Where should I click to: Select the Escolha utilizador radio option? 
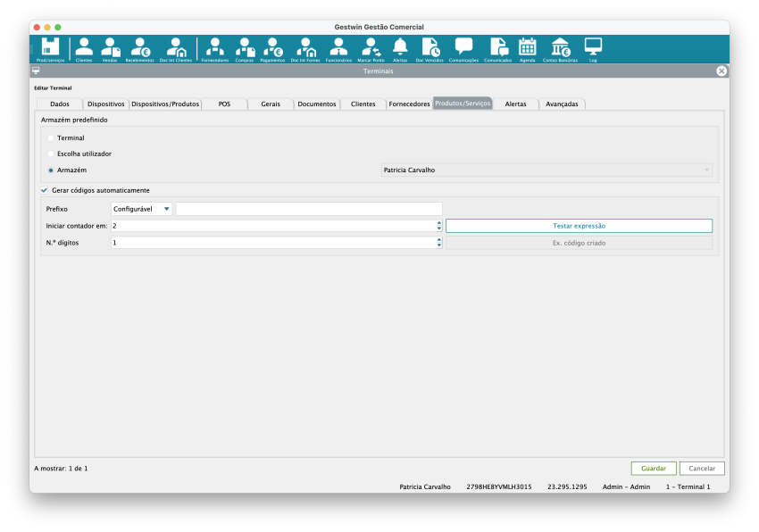(x=51, y=154)
